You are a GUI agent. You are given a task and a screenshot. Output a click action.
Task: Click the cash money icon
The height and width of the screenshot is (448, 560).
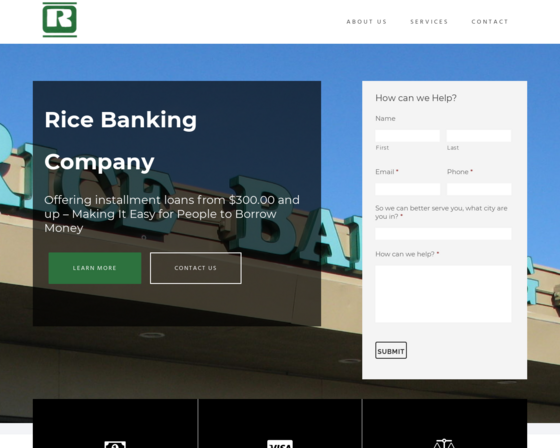(115, 444)
